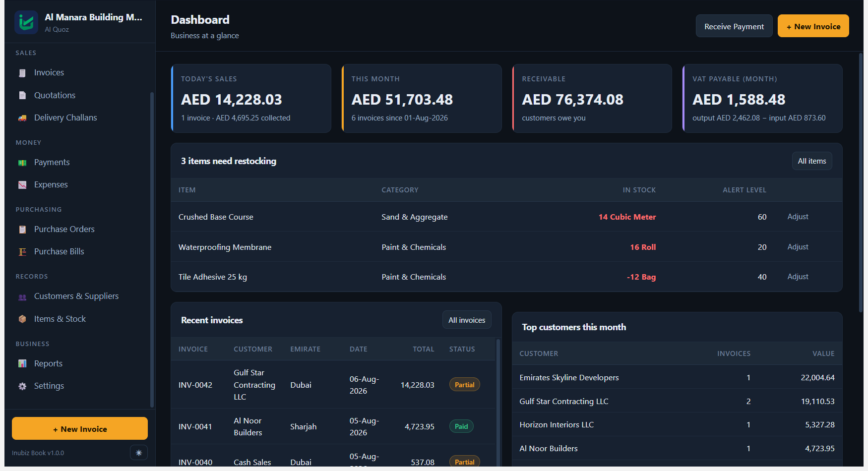
Task: Click the Customers & Suppliers people icon
Action: (x=22, y=297)
